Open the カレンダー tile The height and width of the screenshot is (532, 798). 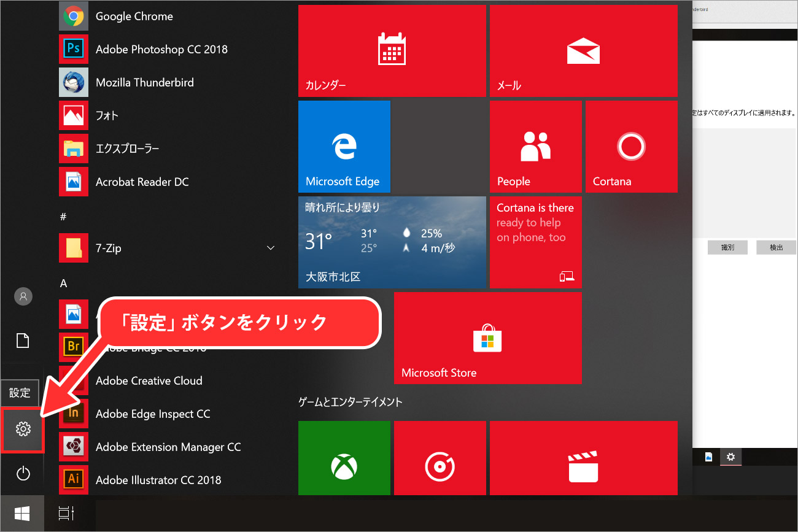tap(392, 51)
